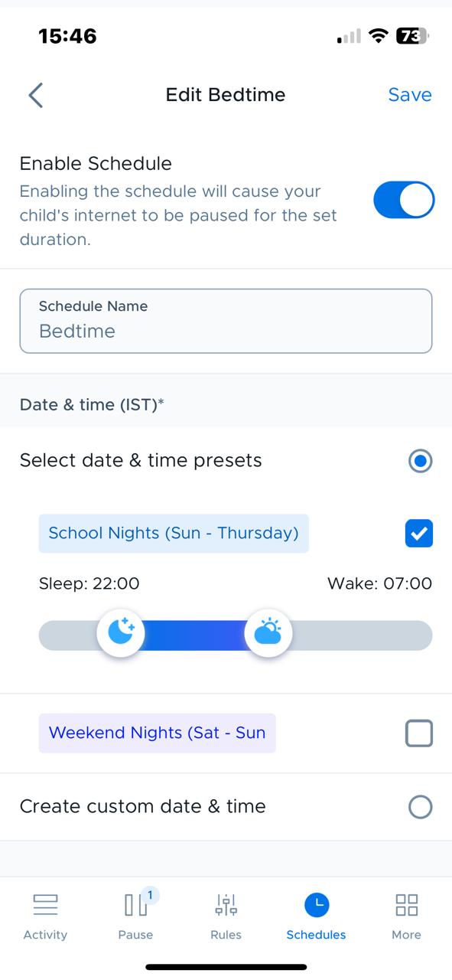This screenshot has width=452, height=980.
Task: Tap the battery indicator icon
Action: coord(412,36)
